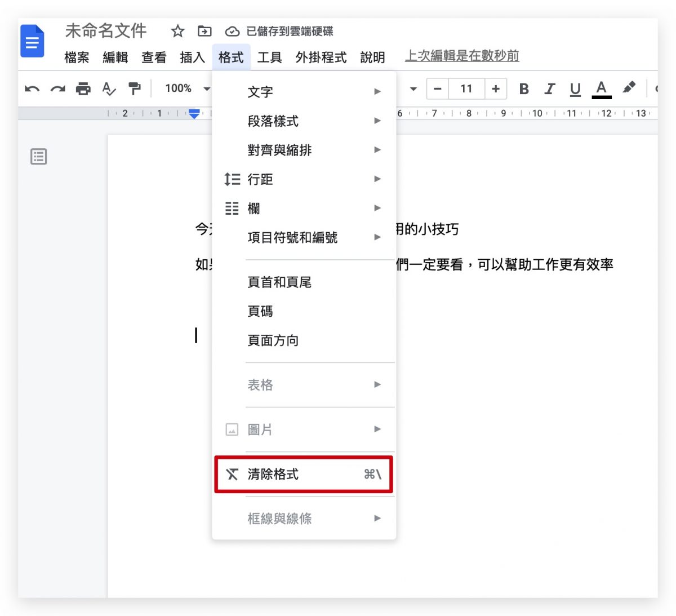Print the document
Image resolution: width=676 pixels, height=616 pixels.
coord(83,88)
